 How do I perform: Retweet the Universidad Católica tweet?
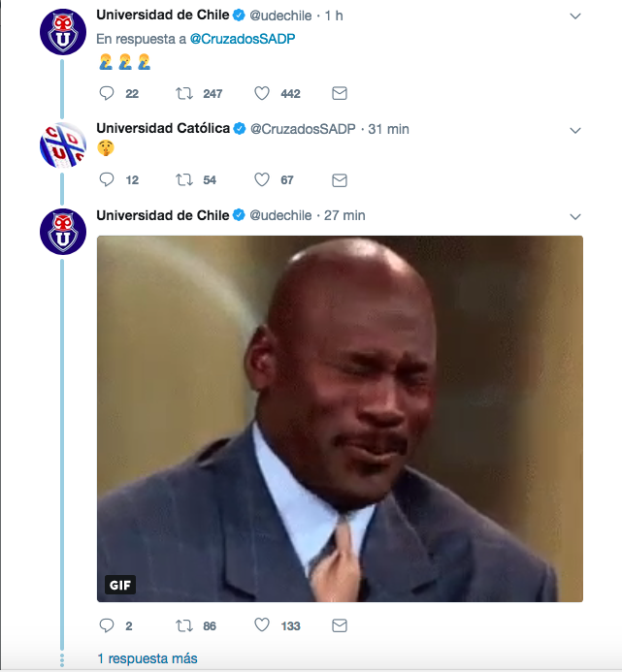[x=184, y=179]
